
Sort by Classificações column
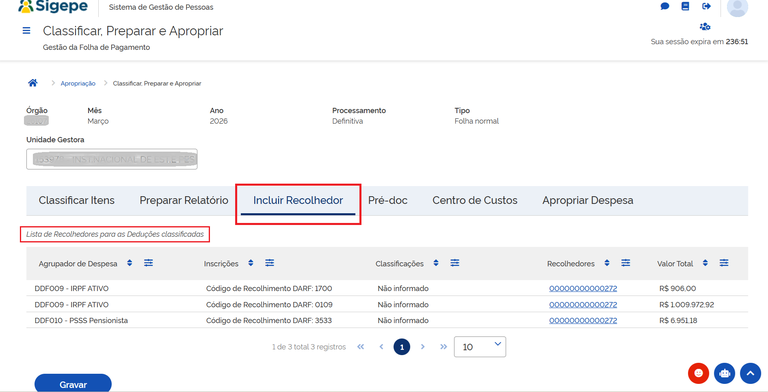[x=436, y=263]
